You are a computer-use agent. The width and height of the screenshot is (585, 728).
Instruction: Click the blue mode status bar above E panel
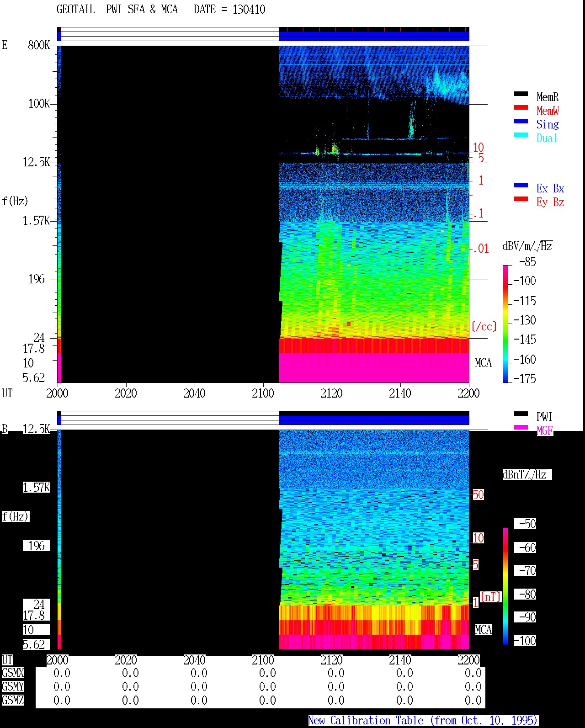click(x=374, y=36)
